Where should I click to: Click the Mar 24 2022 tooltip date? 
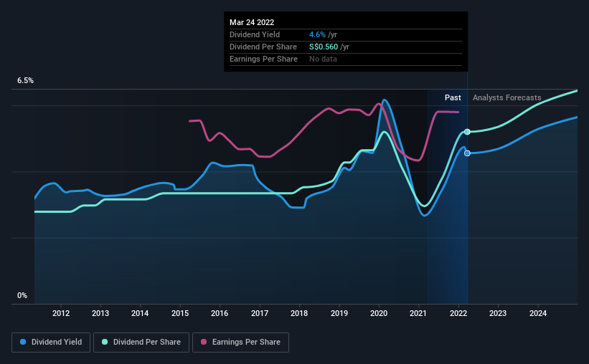pyautogui.click(x=252, y=22)
